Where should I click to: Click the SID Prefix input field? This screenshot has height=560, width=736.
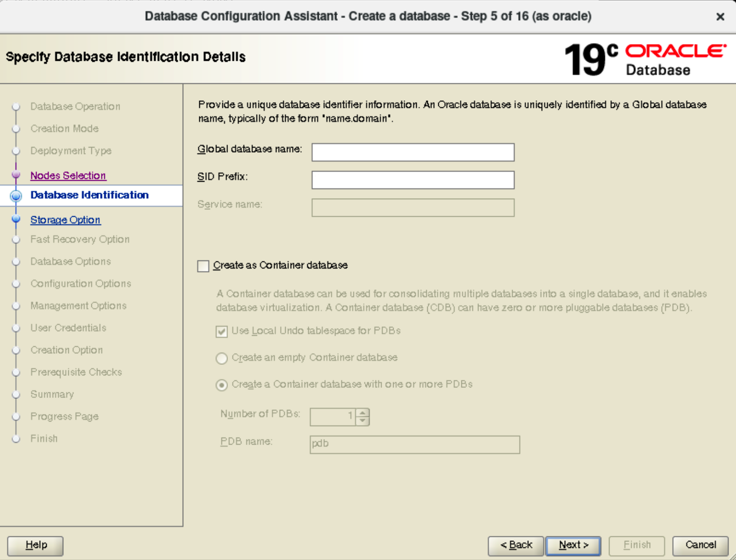[413, 180]
